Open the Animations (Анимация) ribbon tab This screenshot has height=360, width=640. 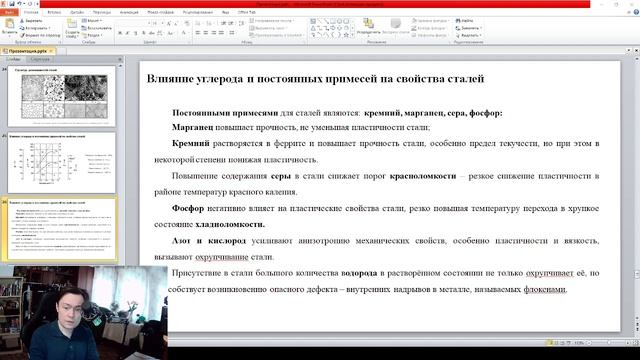coord(129,12)
